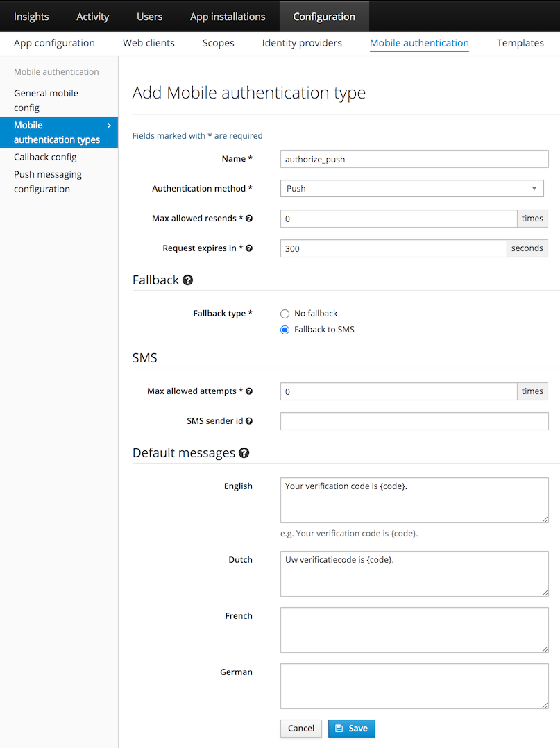The image size is (560, 748).
Task: Click the Dutch message text area
Action: pyautogui.click(x=414, y=574)
